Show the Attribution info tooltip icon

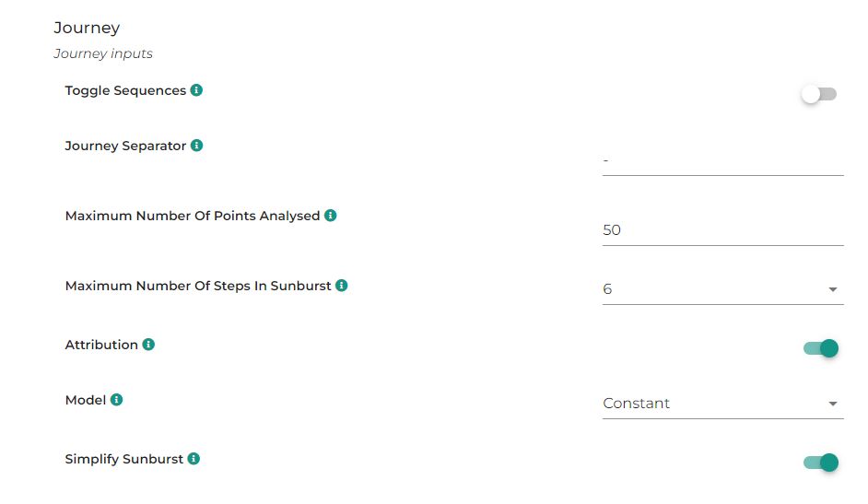(x=148, y=344)
